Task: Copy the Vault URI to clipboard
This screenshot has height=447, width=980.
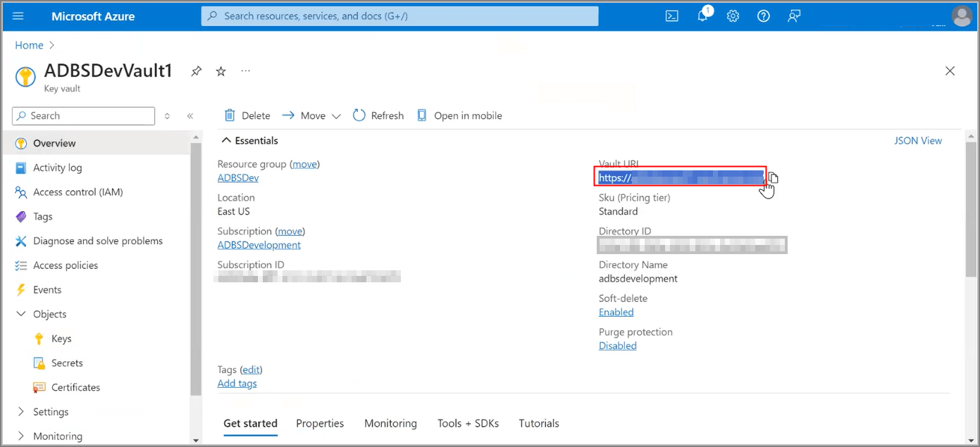Action: point(773,179)
